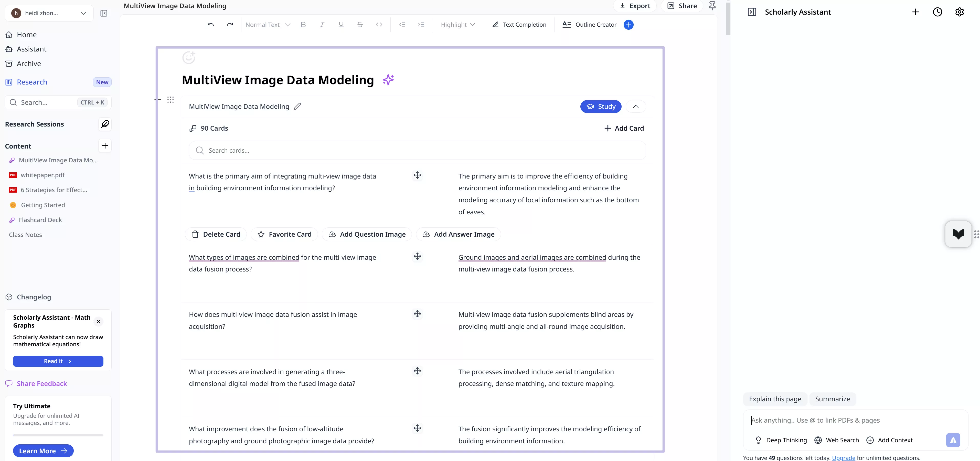Image resolution: width=980 pixels, height=461 pixels.
Task: Favorite the first flashcard
Action: 285,235
